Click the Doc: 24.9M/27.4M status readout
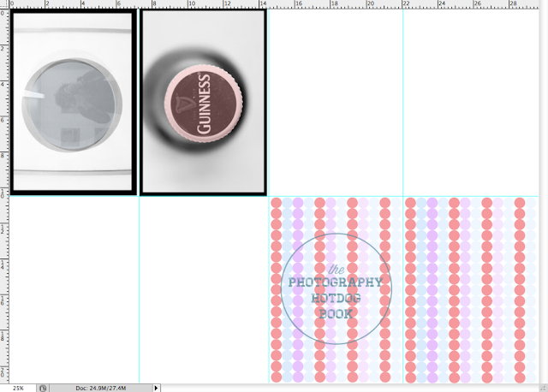Viewport: 548px width, 392px height. pyautogui.click(x=101, y=389)
